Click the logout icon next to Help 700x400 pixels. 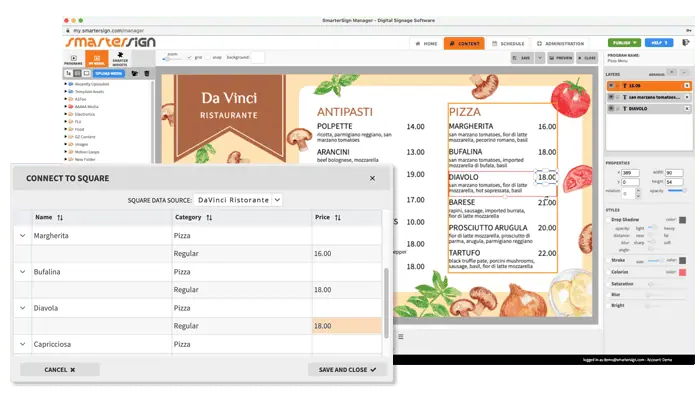click(686, 43)
